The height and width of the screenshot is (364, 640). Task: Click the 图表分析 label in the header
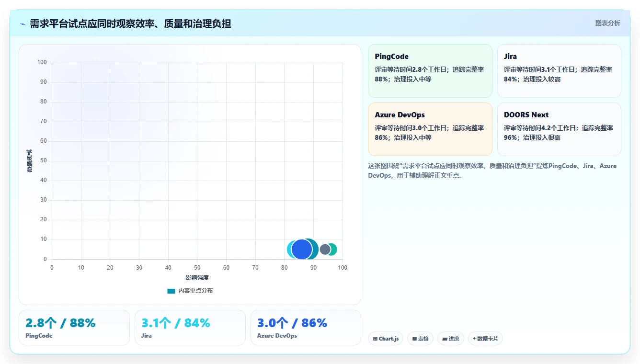[607, 23]
